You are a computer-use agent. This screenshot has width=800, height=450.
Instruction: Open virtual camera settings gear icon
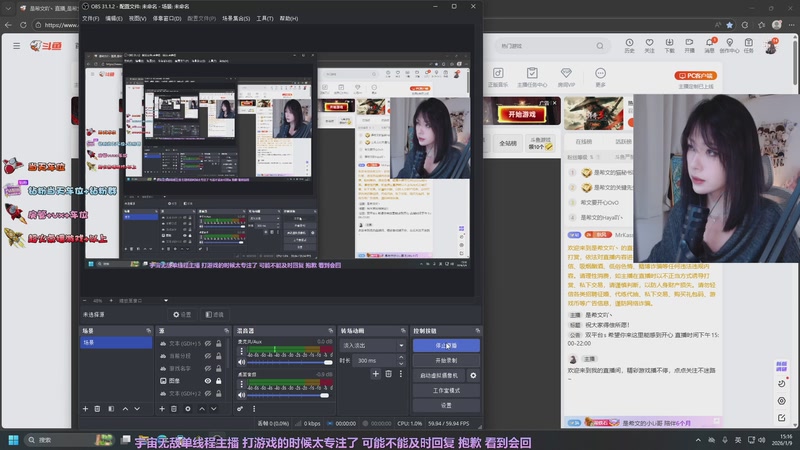coord(473,375)
